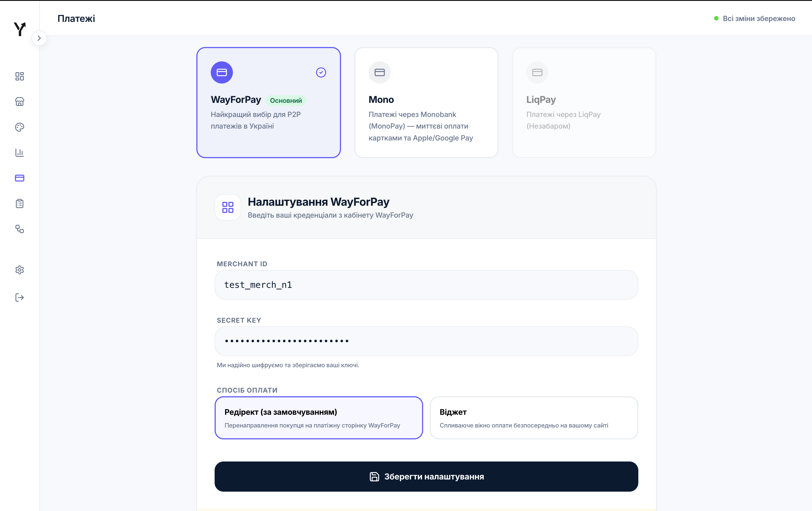
Task: Click the SECRET KEY label
Action: pyautogui.click(x=239, y=320)
